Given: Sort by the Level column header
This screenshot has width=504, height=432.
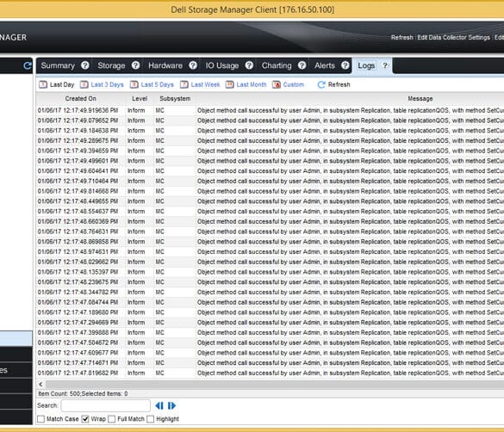Looking at the screenshot, I should [x=140, y=98].
